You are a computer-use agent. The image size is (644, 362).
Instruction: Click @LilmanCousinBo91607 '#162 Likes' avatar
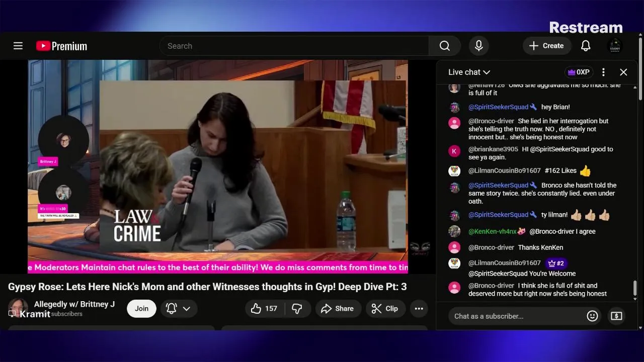(x=454, y=171)
